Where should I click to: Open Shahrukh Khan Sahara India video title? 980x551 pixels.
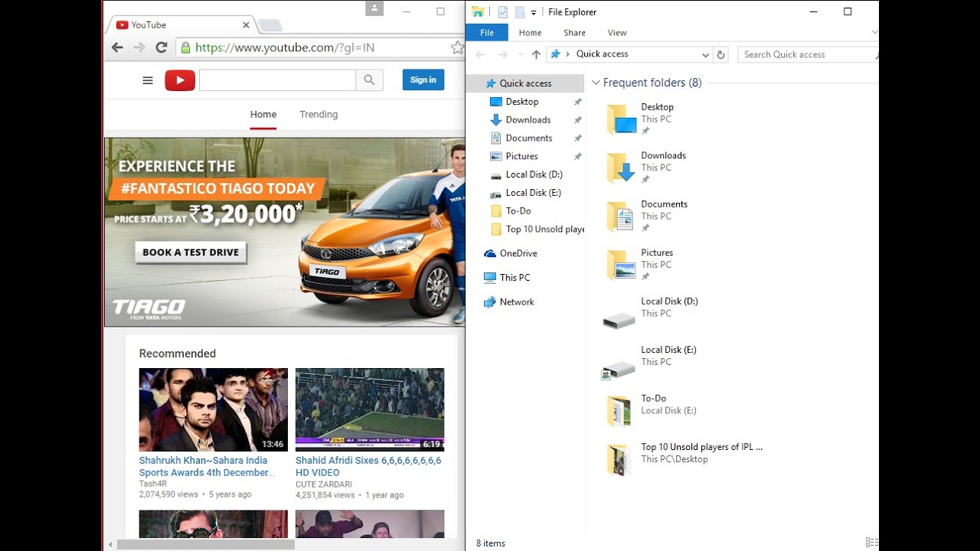pos(207,466)
